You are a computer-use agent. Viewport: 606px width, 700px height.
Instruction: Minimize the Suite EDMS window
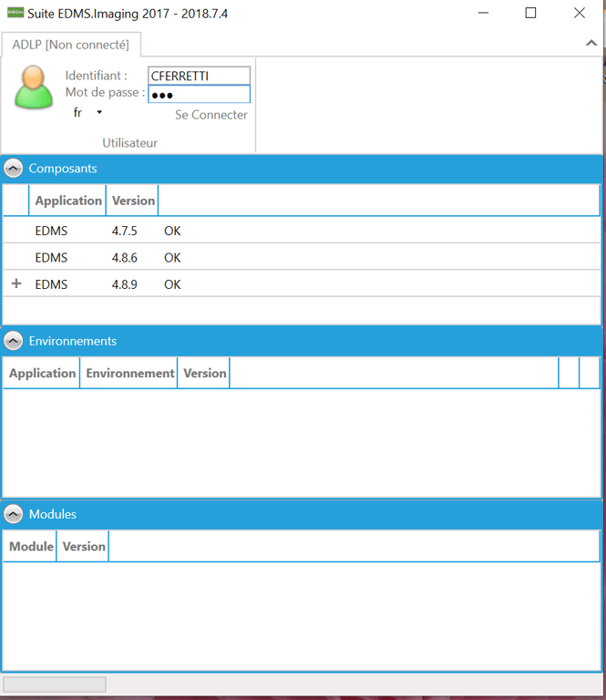pos(483,13)
